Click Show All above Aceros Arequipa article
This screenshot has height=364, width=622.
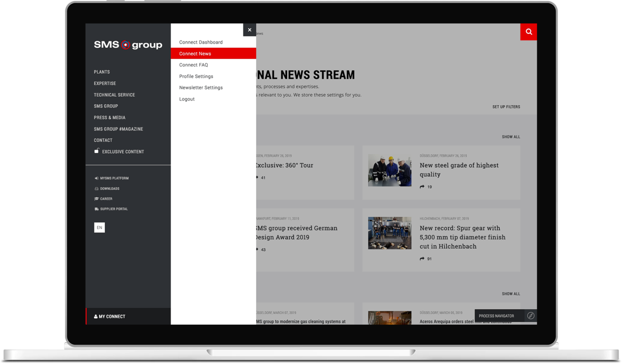pyautogui.click(x=511, y=294)
